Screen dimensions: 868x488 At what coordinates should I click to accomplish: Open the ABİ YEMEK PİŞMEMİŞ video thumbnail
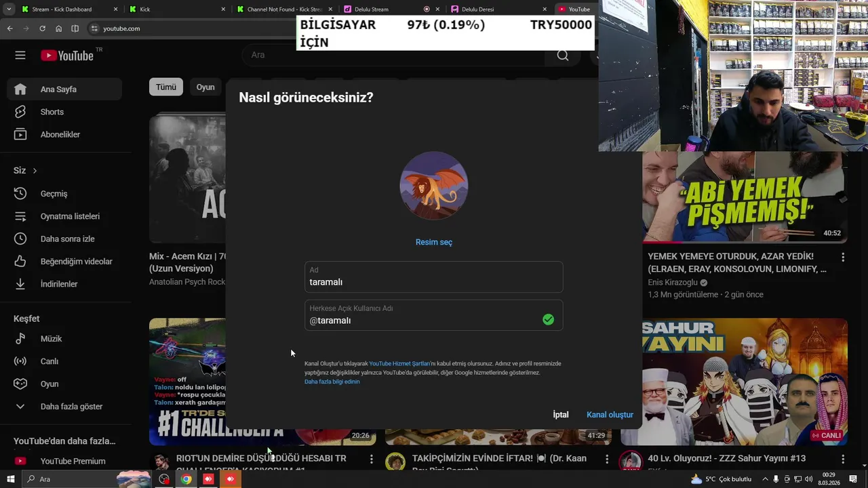pos(745,197)
